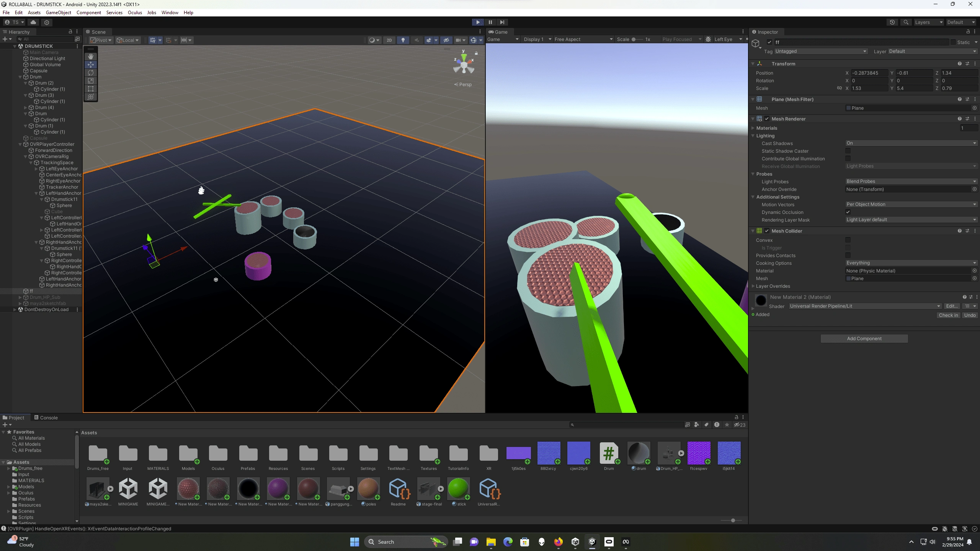Viewport: 980px width, 551px height.
Task: Open Mesh Renderer help icon
Action: click(959, 119)
